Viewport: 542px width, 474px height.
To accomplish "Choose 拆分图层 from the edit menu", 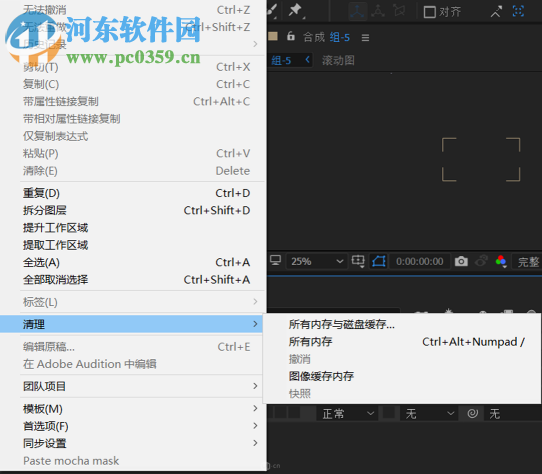I will point(133,210).
